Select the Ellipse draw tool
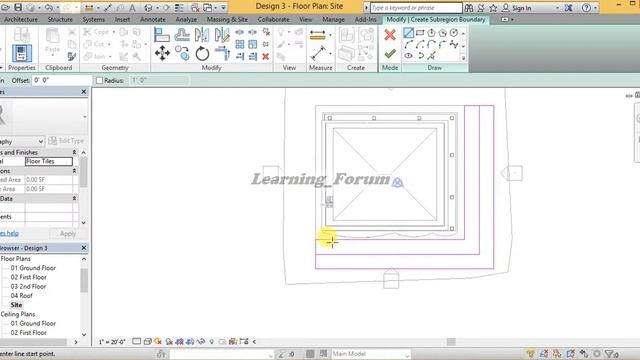Screen dimensions: 640x360 [409, 56]
